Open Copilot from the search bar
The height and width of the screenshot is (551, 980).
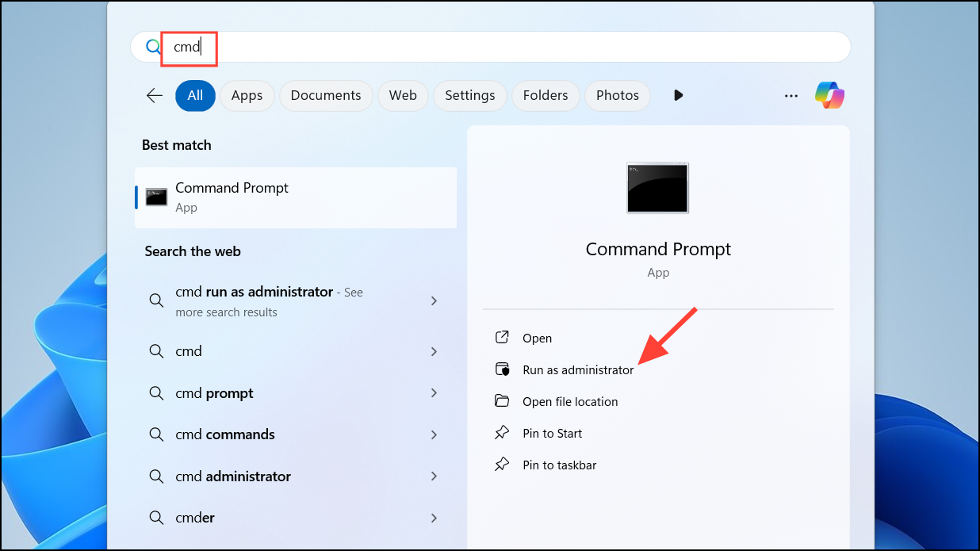click(829, 95)
